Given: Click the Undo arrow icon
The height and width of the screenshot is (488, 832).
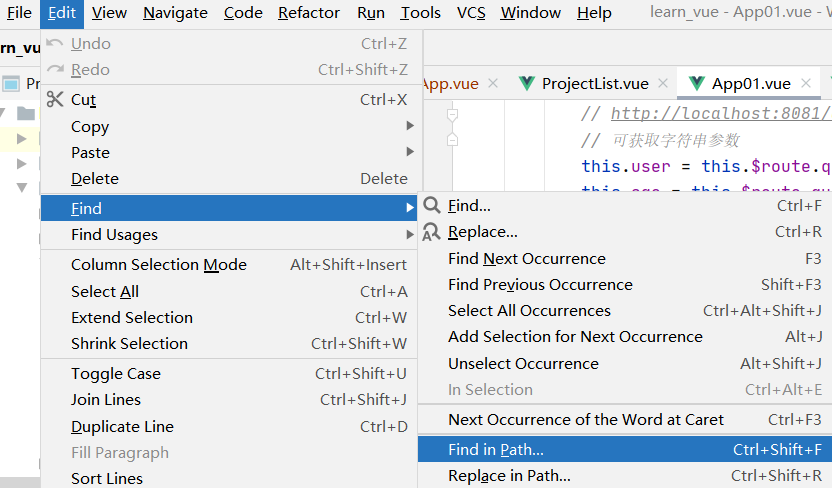Looking at the screenshot, I should pos(55,44).
